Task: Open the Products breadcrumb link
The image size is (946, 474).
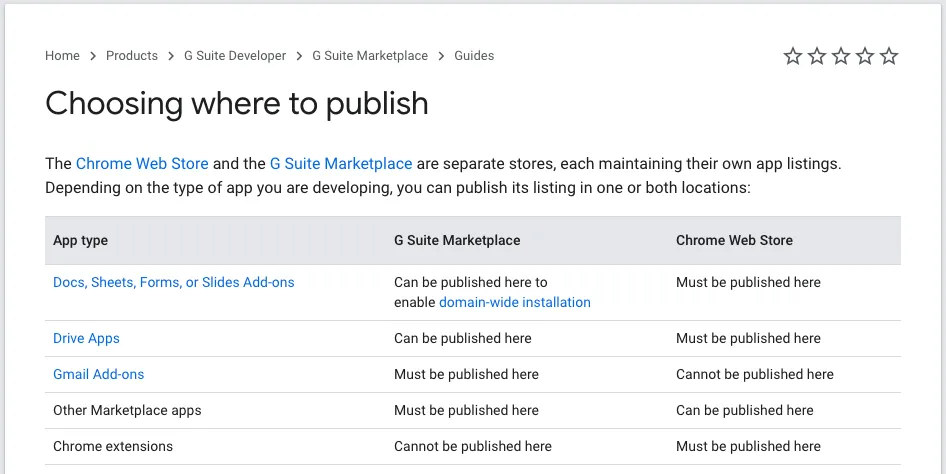Action: (132, 56)
